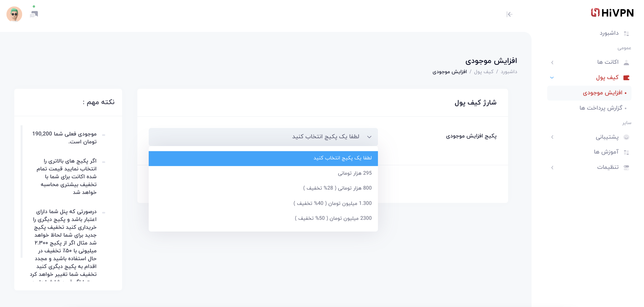
Task: Expand the support submenu chevron
Action: coord(552,137)
